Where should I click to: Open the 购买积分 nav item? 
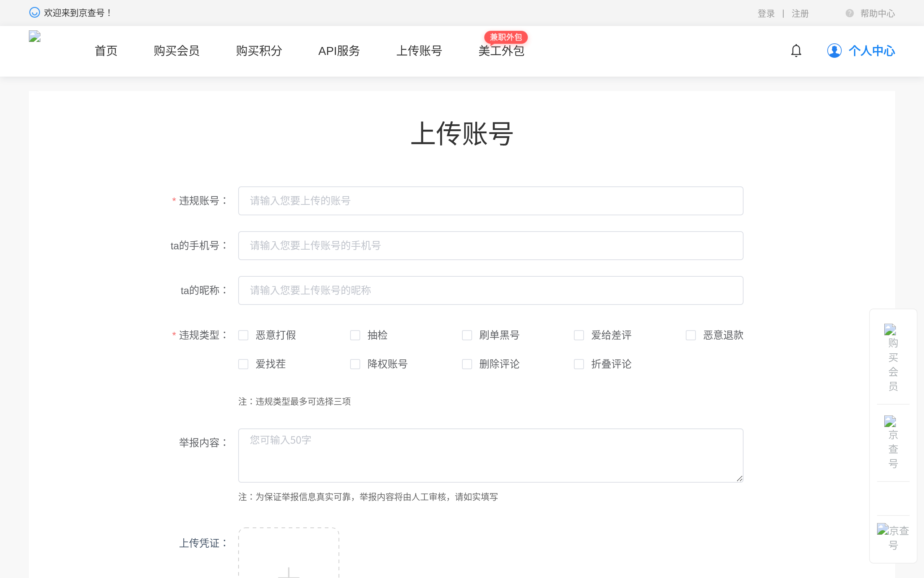(x=259, y=51)
